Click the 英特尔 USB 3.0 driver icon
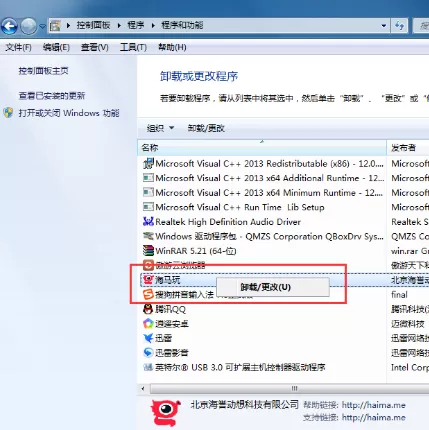The height and width of the screenshot is (430, 429). (x=148, y=367)
